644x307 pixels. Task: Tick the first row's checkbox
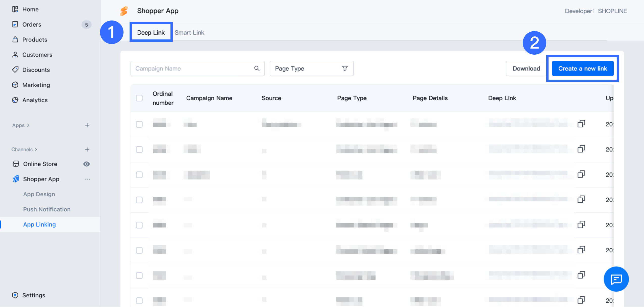139,124
